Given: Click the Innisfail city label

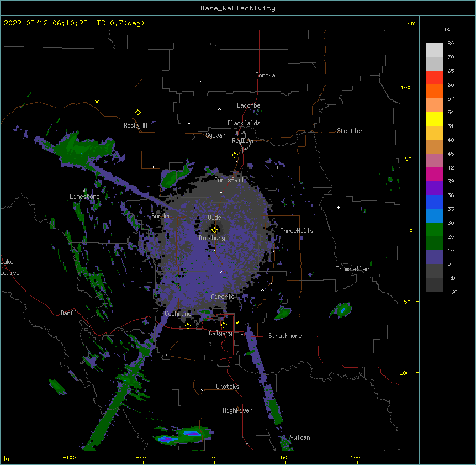Looking at the screenshot, I should click(230, 180).
